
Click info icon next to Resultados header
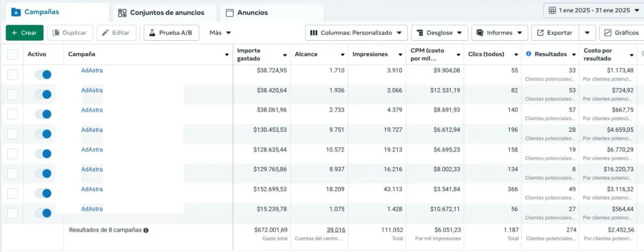[x=529, y=54]
